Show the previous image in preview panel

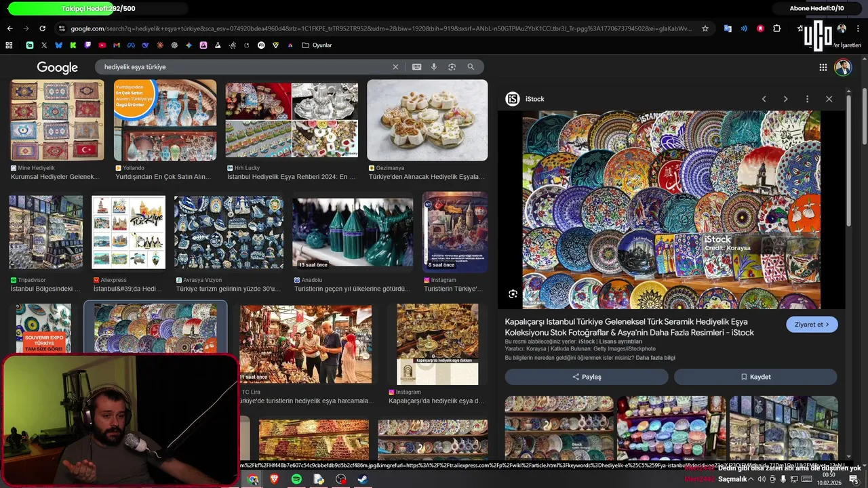(764, 99)
